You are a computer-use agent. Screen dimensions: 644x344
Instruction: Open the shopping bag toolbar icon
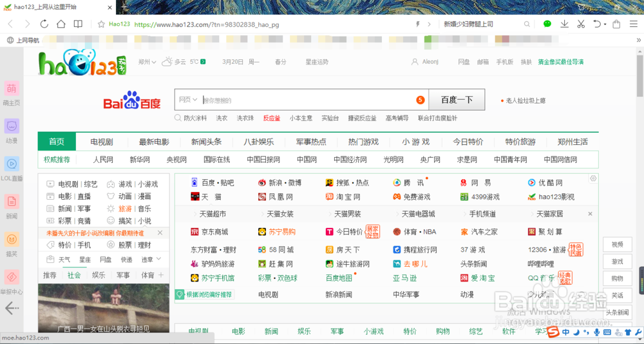pyautogui.click(x=616, y=24)
